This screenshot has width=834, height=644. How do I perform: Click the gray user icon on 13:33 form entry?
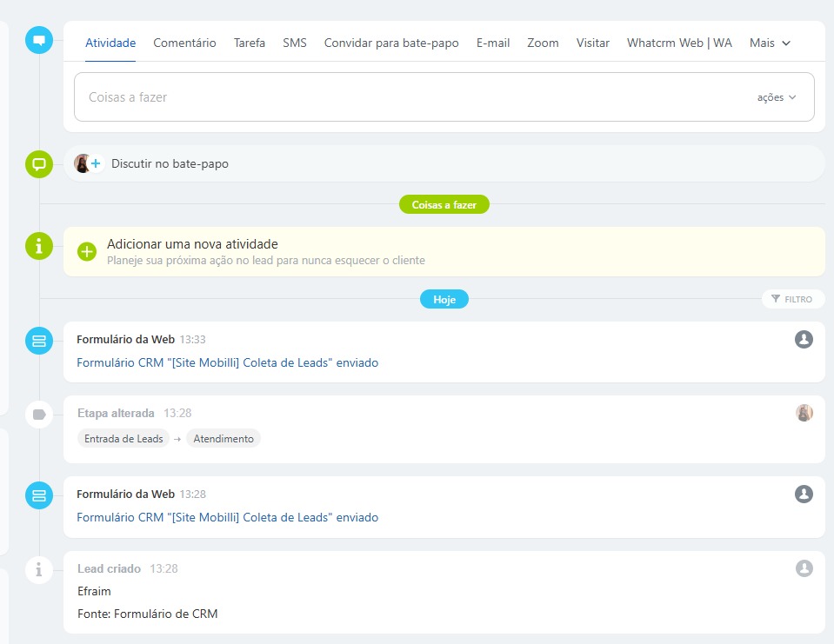[804, 339]
